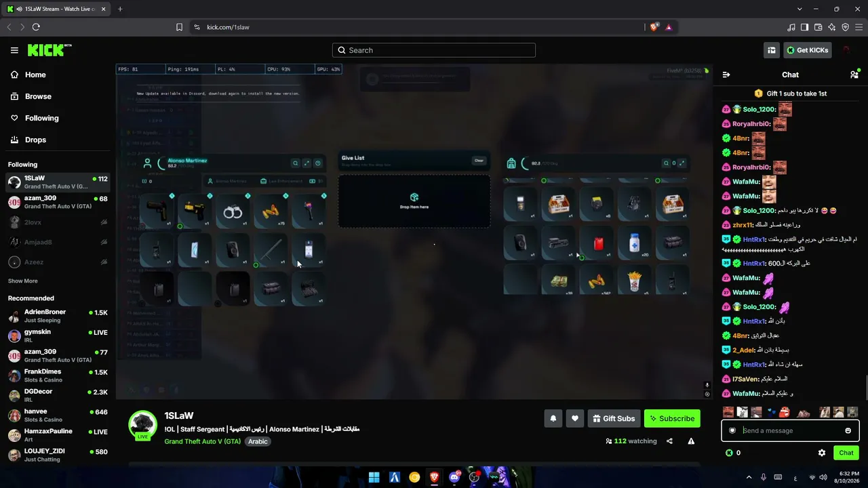Open the emoji picker in chat box

pos(848,430)
